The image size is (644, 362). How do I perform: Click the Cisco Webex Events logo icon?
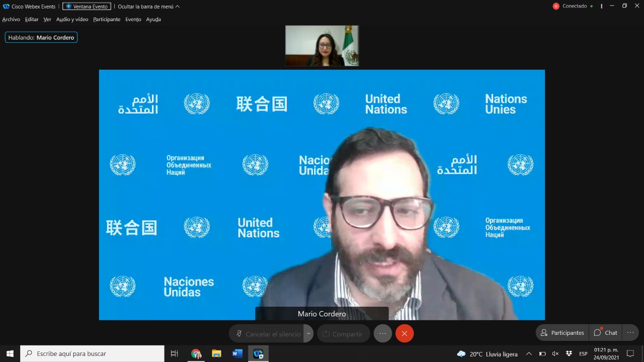[x=6, y=7]
